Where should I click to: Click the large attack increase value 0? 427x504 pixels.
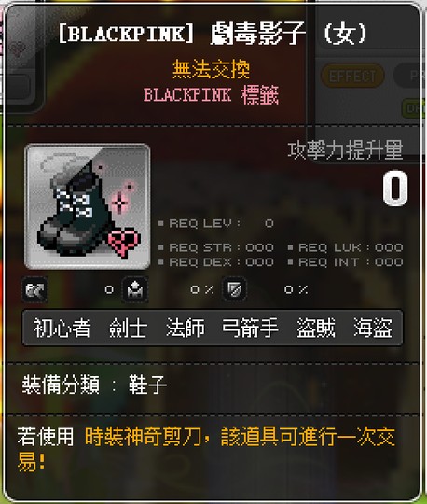395,189
